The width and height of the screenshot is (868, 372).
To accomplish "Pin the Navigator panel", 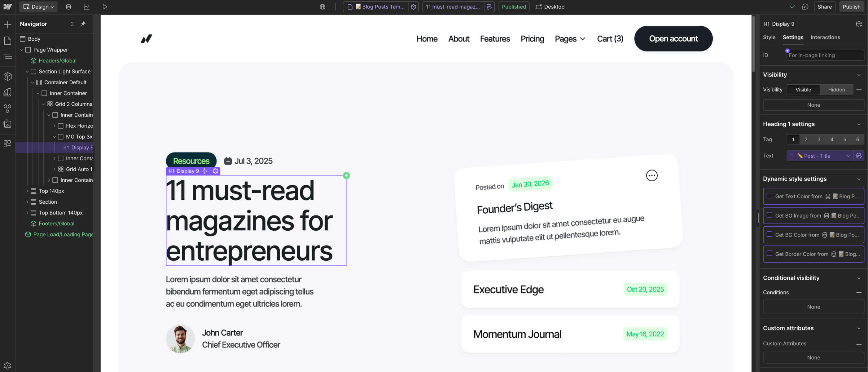I will (x=83, y=24).
